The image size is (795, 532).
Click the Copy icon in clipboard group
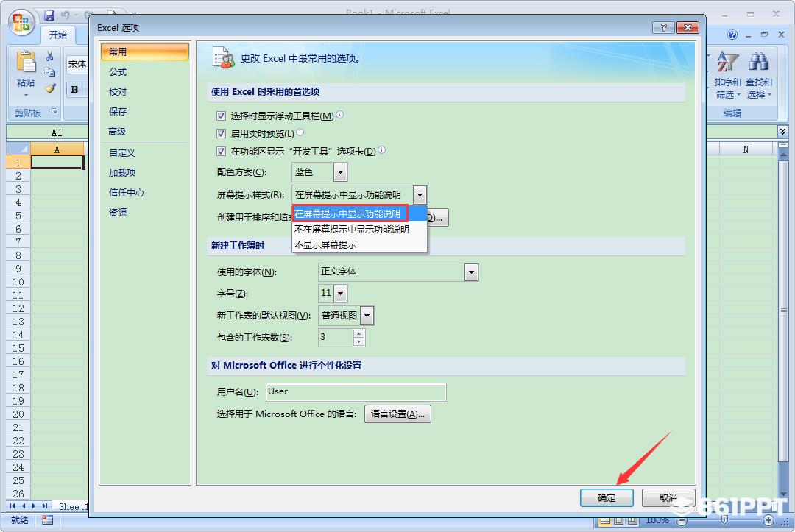[50, 72]
